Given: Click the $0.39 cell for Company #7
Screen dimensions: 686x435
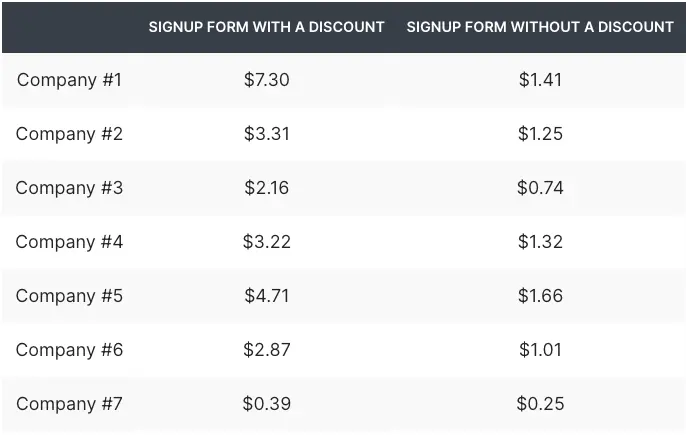Looking at the screenshot, I should (x=266, y=404).
